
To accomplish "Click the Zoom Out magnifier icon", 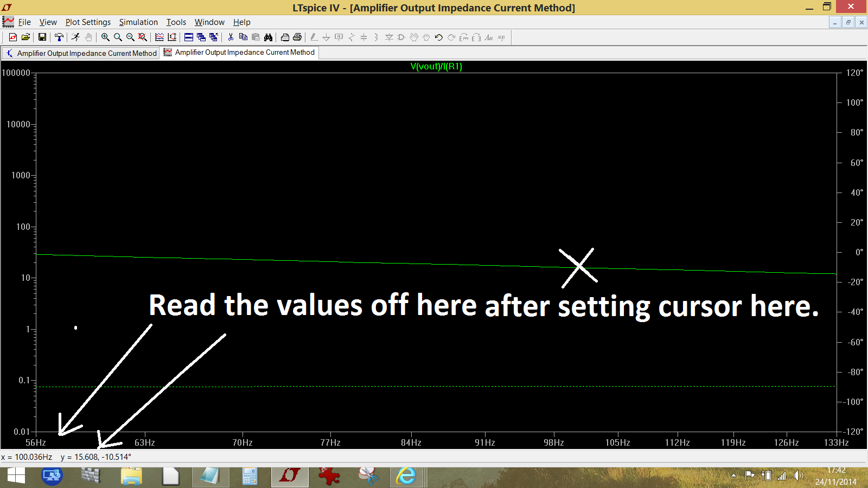I will point(130,37).
